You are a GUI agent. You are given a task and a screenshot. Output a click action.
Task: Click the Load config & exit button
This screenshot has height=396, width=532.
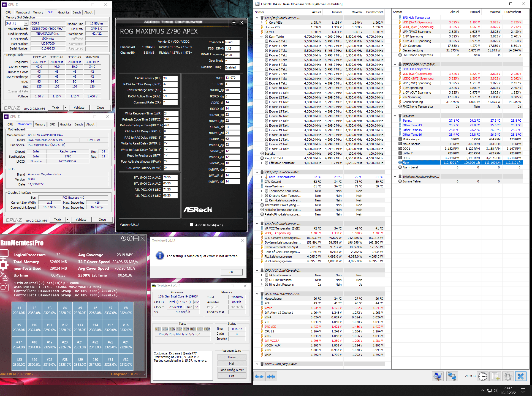pos(232,370)
